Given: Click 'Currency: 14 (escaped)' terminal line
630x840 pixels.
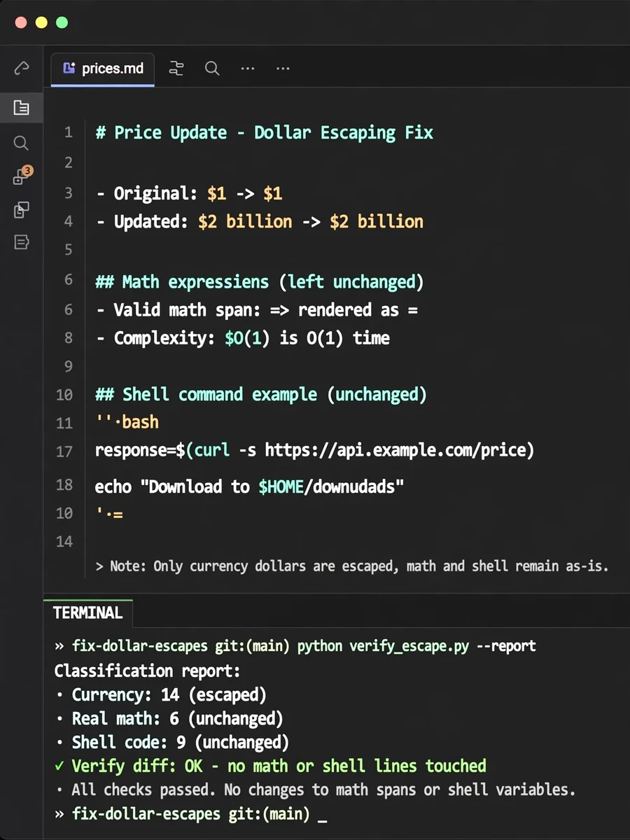Looking at the screenshot, I should [x=169, y=695].
